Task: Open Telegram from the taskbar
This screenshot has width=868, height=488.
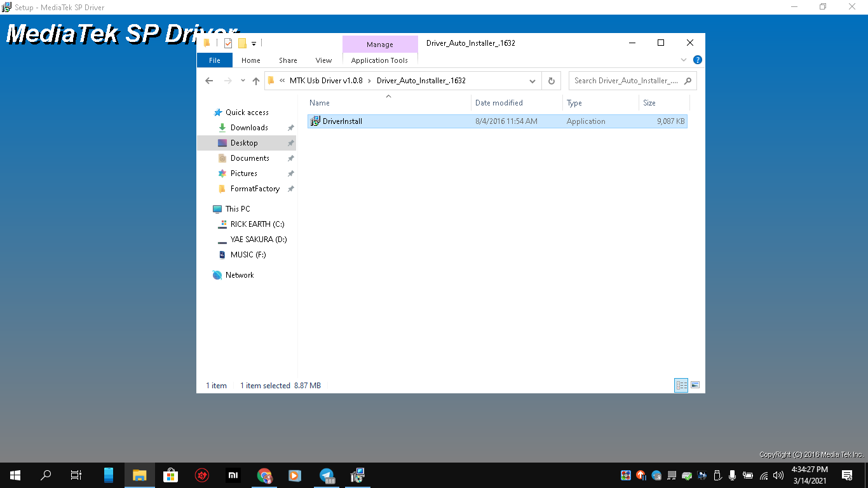Action: pyautogui.click(x=327, y=475)
